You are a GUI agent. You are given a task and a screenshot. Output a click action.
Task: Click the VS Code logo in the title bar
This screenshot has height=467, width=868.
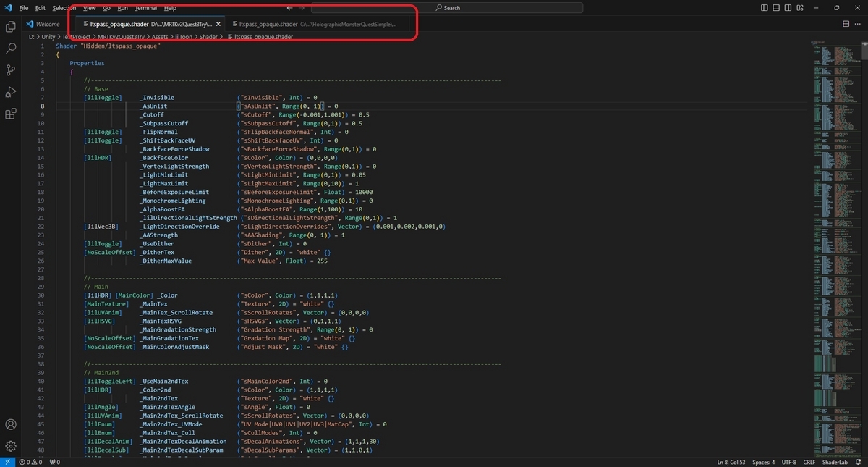click(x=7, y=7)
